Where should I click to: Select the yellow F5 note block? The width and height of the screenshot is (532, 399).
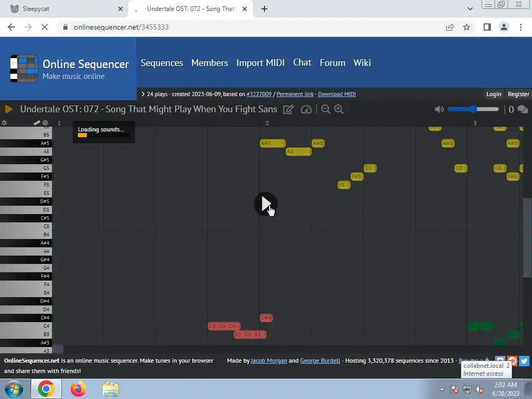click(x=344, y=185)
